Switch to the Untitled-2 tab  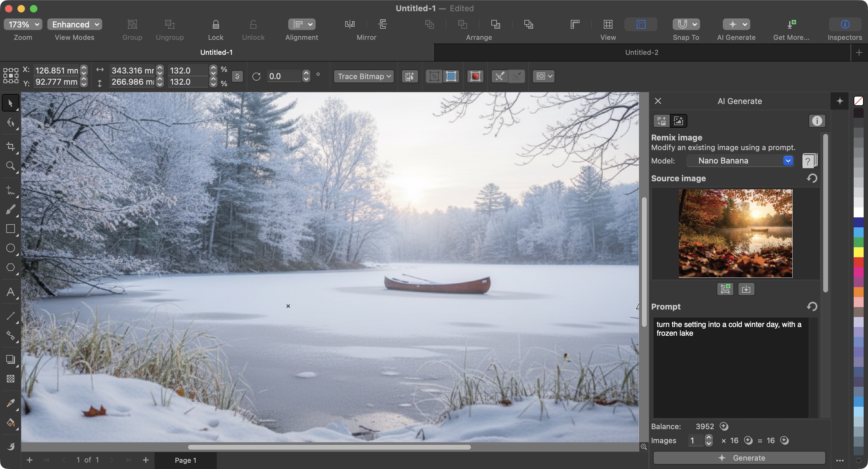641,52
